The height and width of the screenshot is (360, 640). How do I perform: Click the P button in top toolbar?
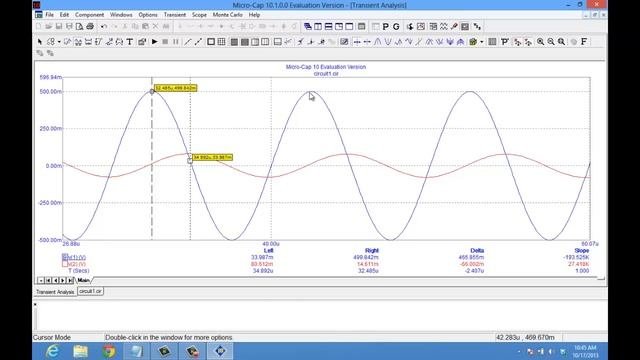(385, 27)
